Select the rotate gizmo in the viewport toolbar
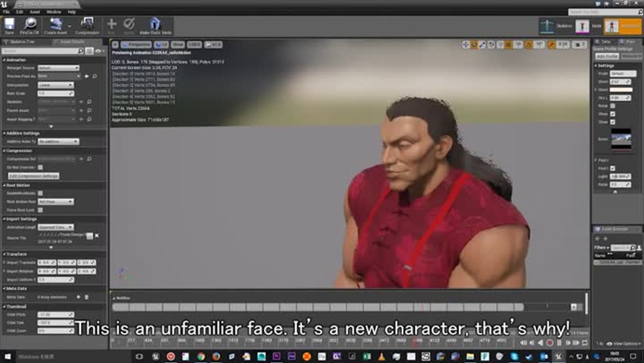 (474, 45)
